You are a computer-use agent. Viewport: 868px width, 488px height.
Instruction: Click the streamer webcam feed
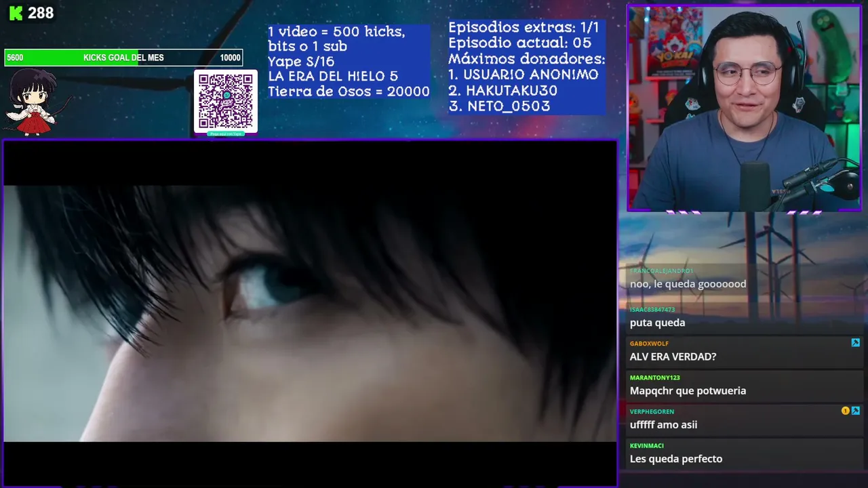coord(745,108)
